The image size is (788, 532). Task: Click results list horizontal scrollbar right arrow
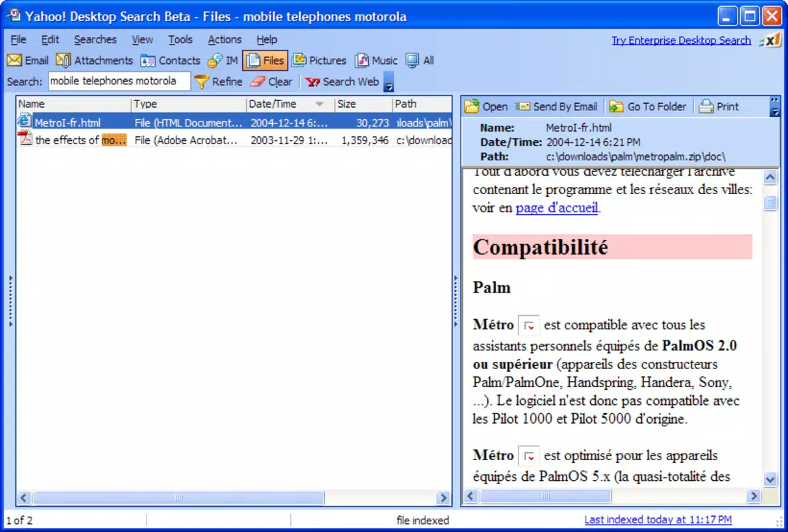click(x=443, y=498)
